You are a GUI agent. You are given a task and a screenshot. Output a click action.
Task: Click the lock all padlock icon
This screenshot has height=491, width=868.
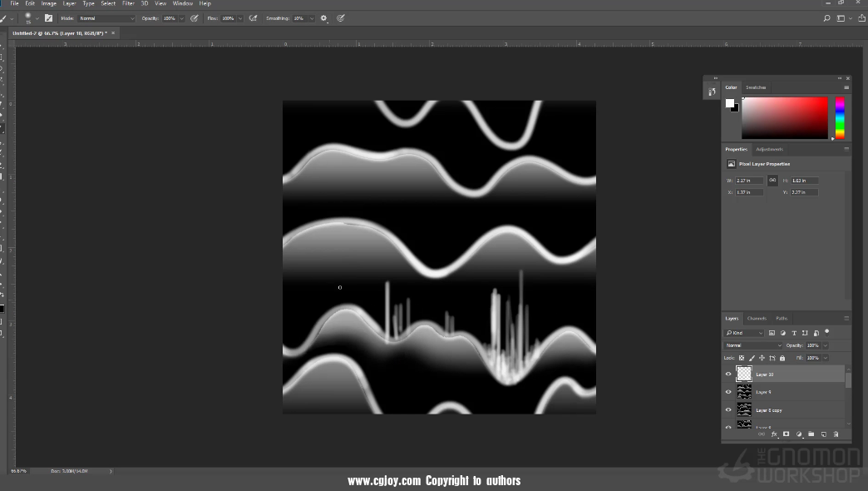click(782, 358)
